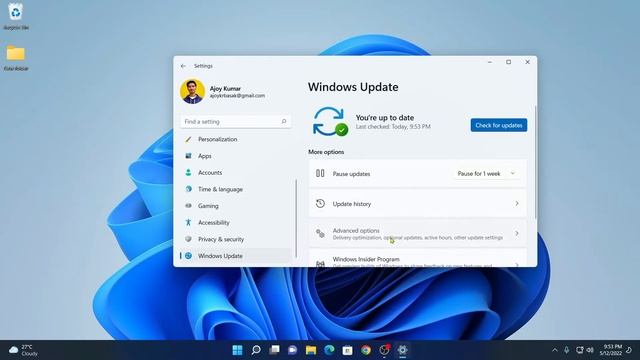
Task: Open Task View from taskbar
Action: [x=274, y=350]
